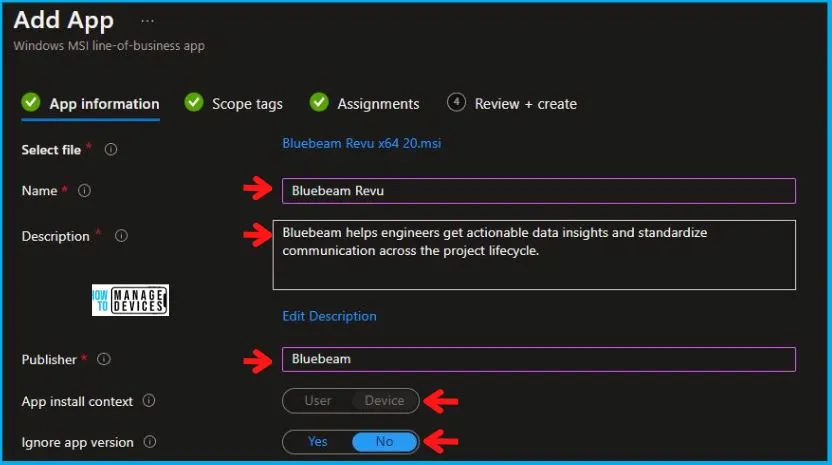Open the App information tab
The height and width of the screenshot is (465, 832).
(90, 104)
